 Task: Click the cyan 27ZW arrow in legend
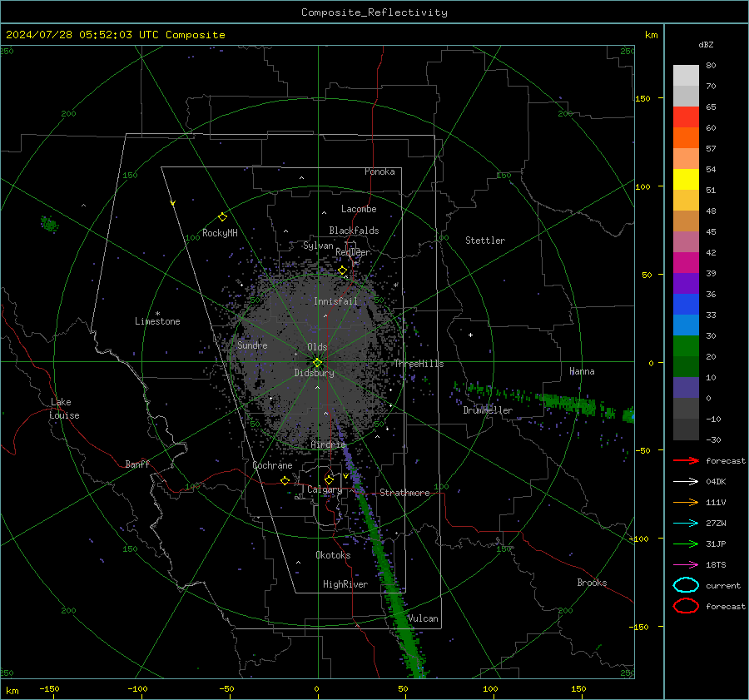[x=686, y=524]
